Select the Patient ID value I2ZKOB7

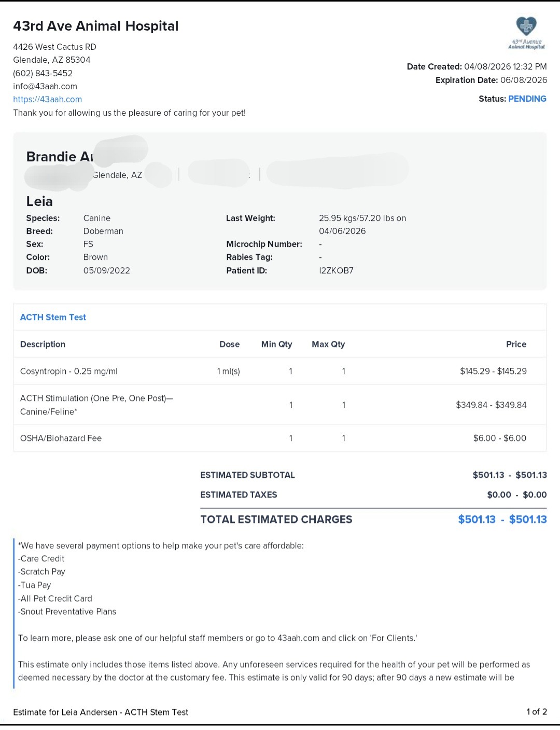tap(336, 270)
